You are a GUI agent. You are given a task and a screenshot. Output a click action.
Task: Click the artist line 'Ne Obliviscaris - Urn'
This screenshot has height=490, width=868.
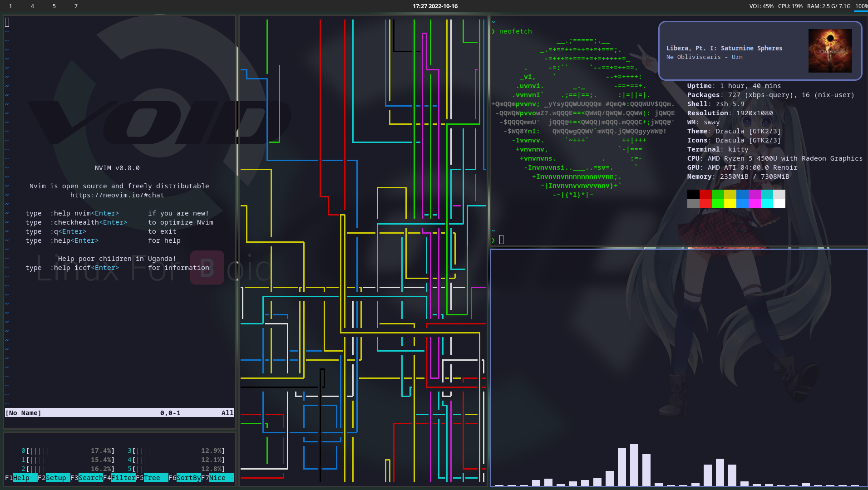[x=704, y=57]
